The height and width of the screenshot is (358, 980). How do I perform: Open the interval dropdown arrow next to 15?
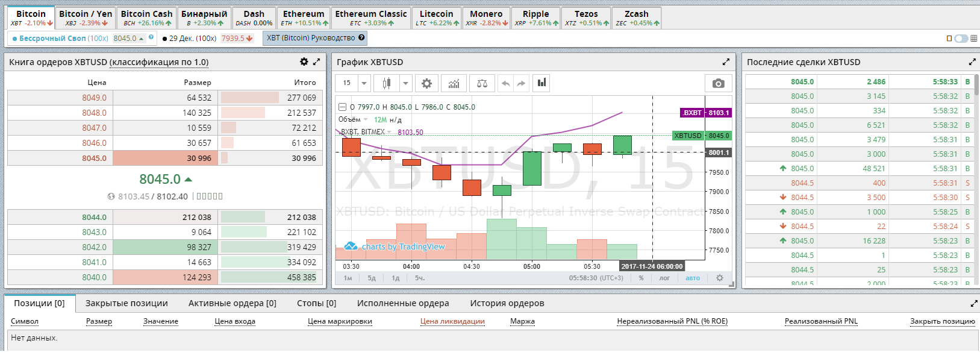click(x=364, y=83)
